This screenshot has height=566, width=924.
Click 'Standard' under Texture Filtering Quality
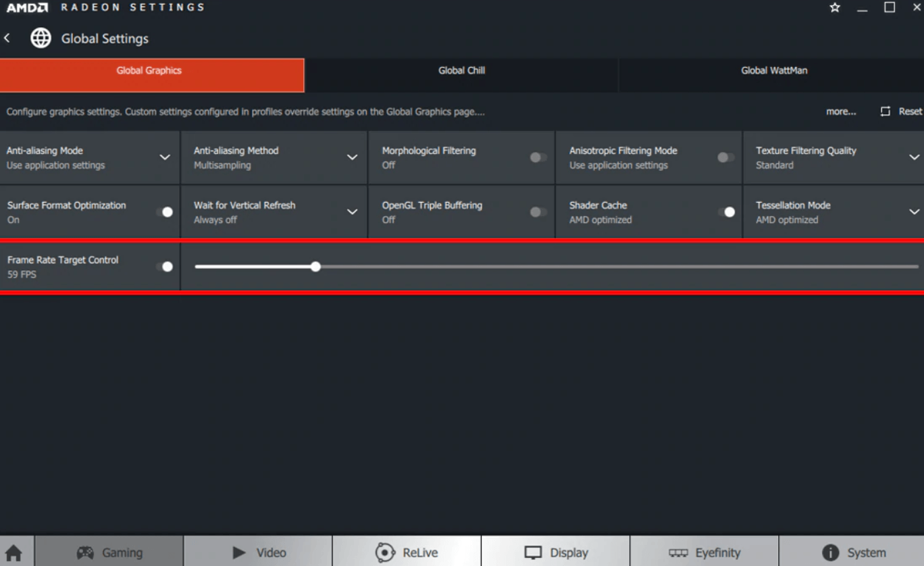[775, 165]
